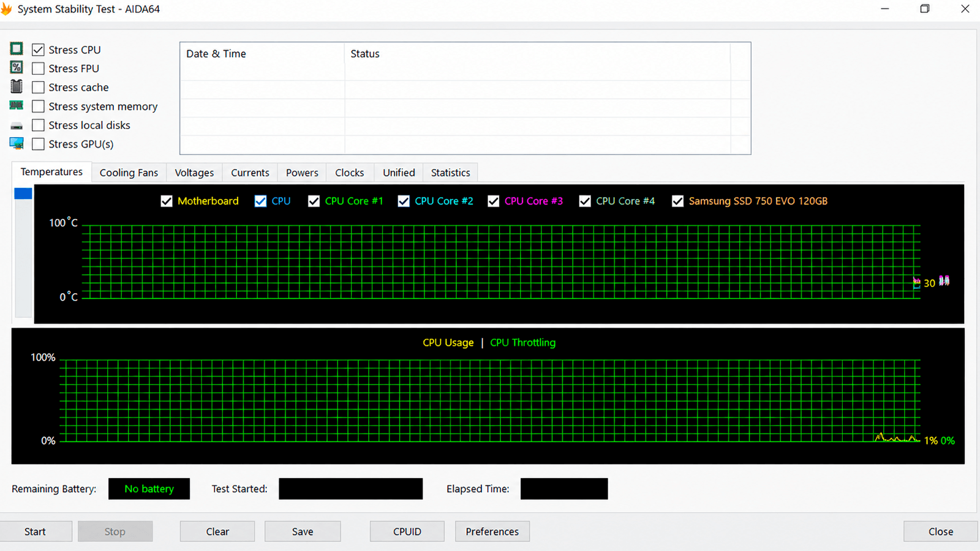The image size is (980, 551).
Task: Enable Stress local disks checkbox
Action: pyautogui.click(x=38, y=125)
